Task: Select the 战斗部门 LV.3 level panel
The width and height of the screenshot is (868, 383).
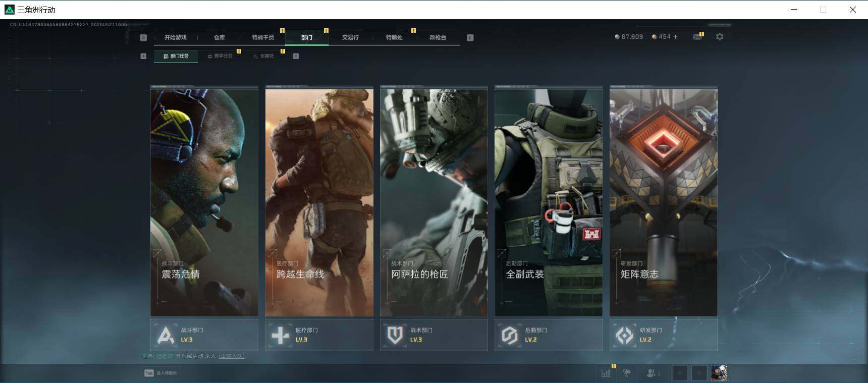Action: click(204, 335)
